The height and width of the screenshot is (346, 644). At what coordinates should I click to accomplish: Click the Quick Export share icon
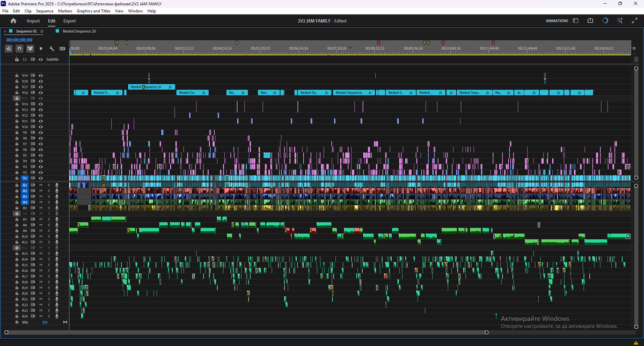[x=590, y=21]
